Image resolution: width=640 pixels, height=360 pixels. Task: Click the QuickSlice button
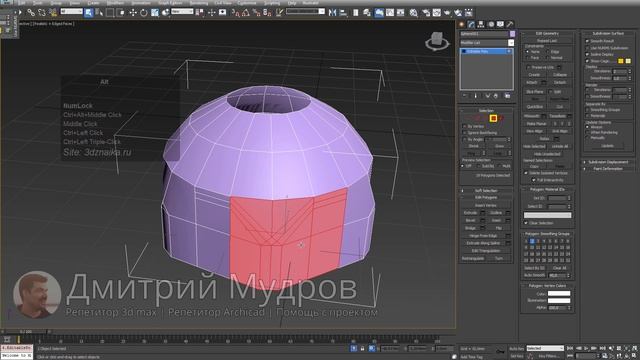click(x=534, y=107)
